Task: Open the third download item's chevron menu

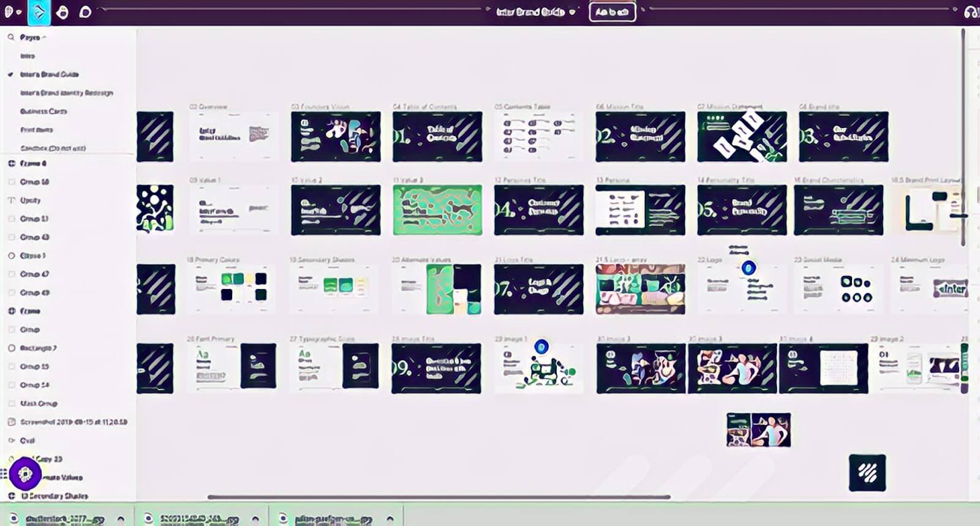Action: tap(390, 519)
